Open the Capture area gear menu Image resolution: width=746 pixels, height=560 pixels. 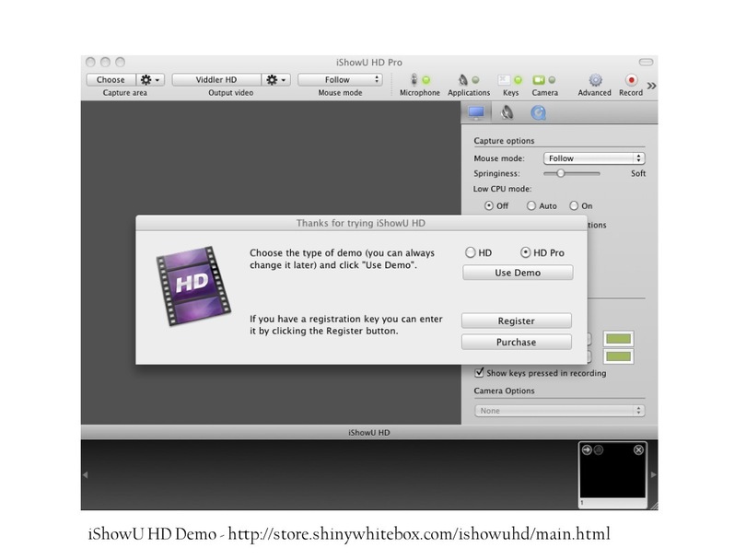tap(149, 80)
